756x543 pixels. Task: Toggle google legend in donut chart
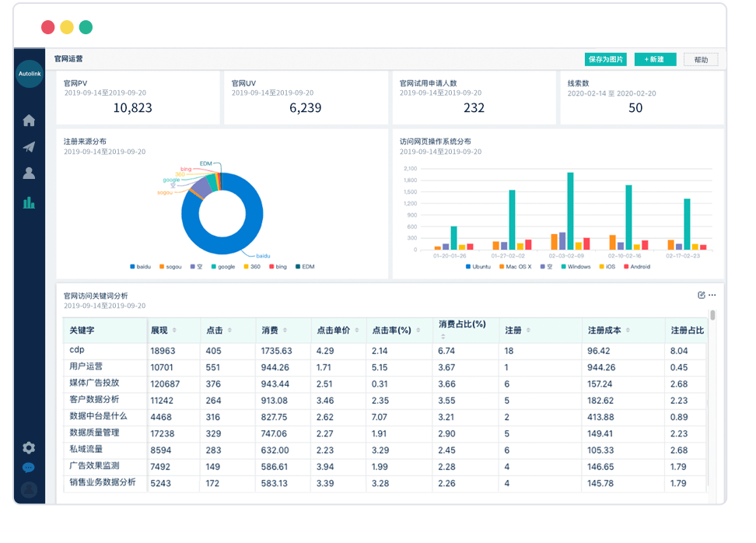pyautogui.click(x=223, y=267)
